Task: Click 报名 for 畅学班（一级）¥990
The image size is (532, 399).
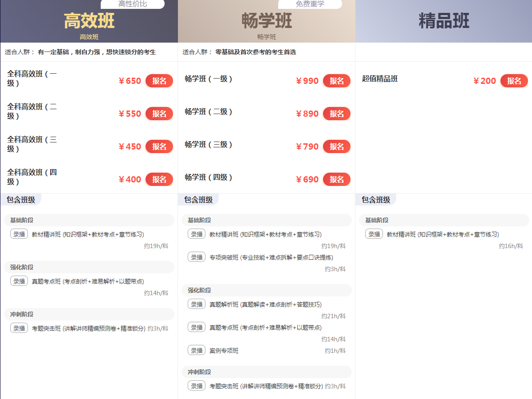Action: (x=337, y=81)
